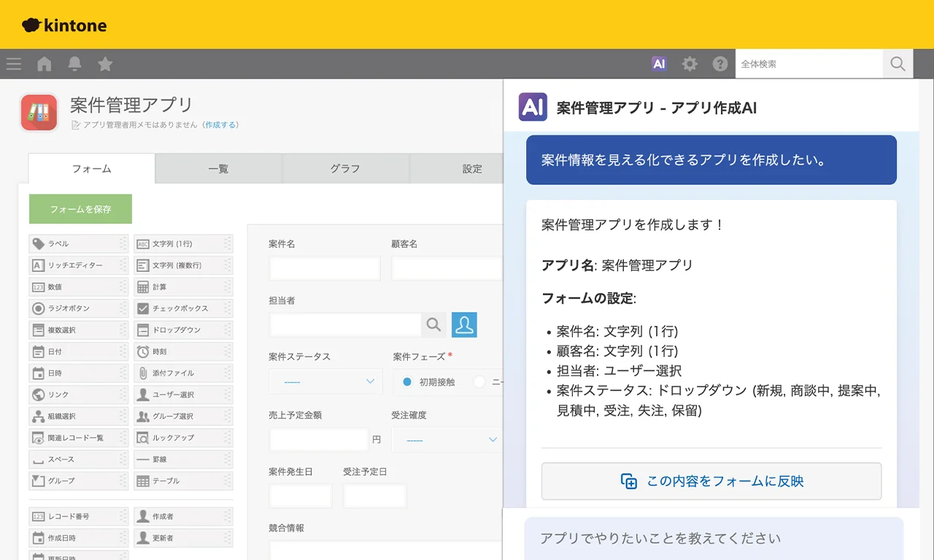The image size is (934, 560).
Task: Select the 初期接触 radio button
Action: (x=407, y=381)
